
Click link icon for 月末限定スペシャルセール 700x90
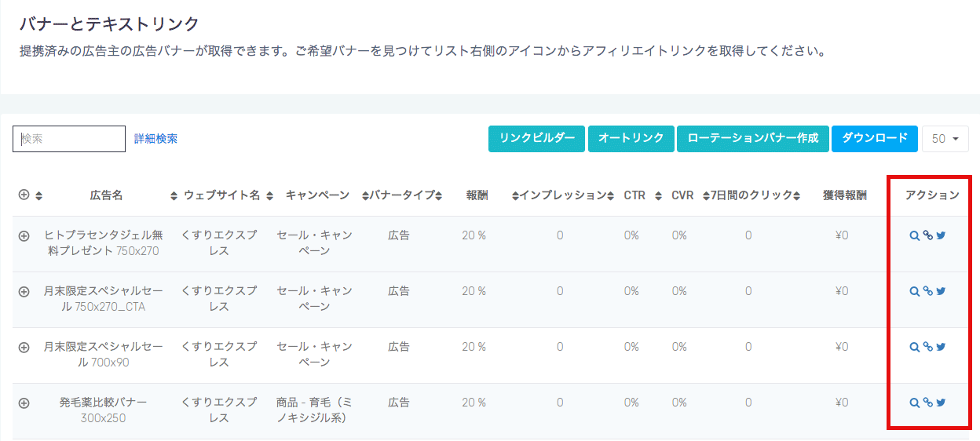927,347
